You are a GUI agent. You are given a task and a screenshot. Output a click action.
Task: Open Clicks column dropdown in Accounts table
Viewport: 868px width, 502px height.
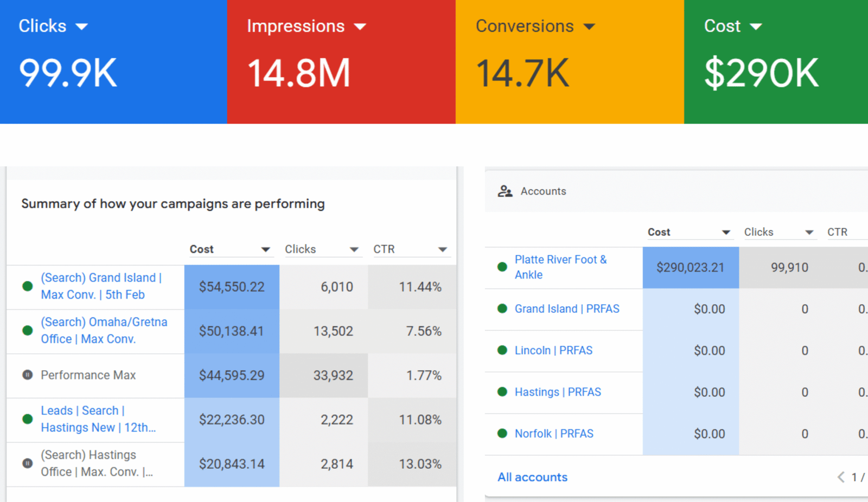pyautogui.click(x=809, y=233)
